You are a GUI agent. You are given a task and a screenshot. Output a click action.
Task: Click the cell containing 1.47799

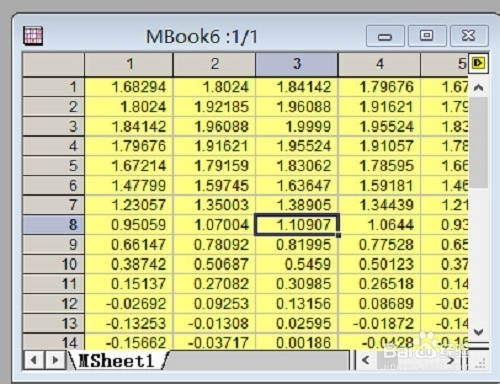(x=129, y=185)
